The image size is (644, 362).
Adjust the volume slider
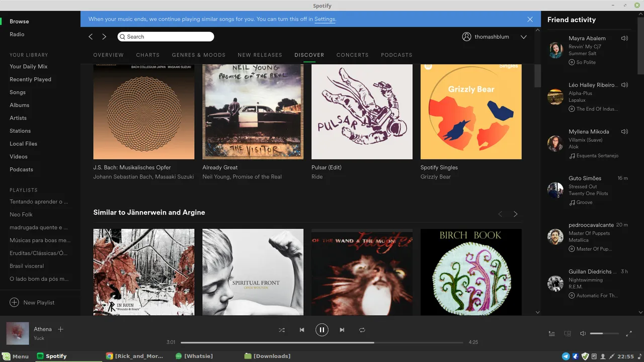(x=604, y=333)
